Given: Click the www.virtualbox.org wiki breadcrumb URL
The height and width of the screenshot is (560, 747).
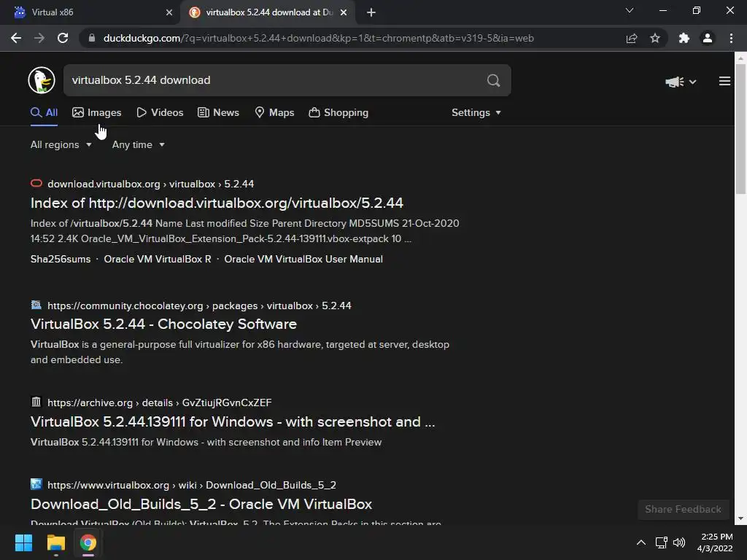Looking at the screenshot, I should click(192, 485).
